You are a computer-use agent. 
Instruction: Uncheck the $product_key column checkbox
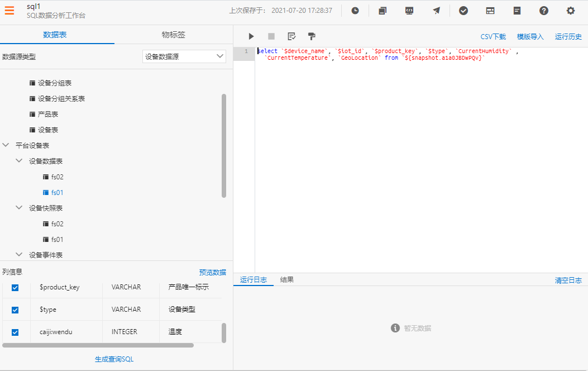(15, 288)
